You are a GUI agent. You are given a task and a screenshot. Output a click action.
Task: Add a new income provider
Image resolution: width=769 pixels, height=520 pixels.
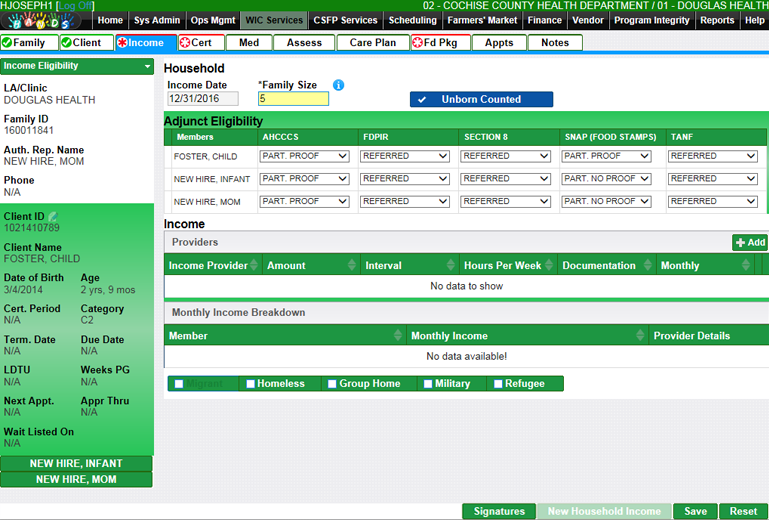[750, 242]
